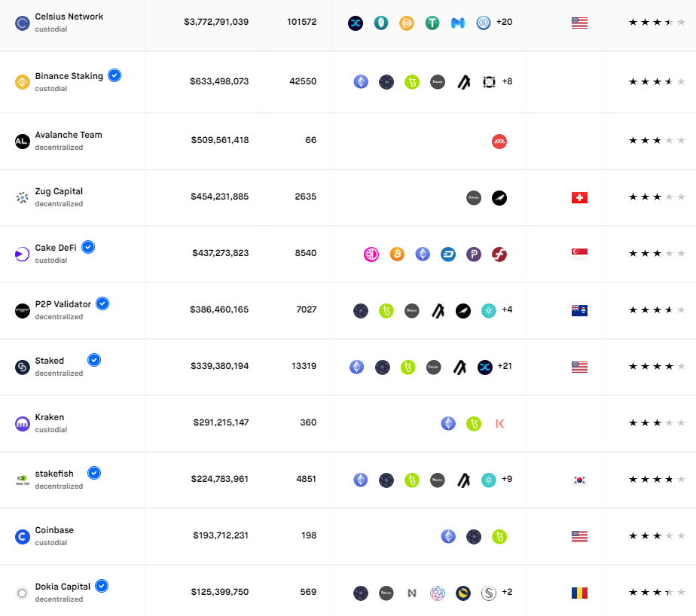The image size is (696, 616).
Task: Click the Singapore flag in Cake DeFi row
Action: (580, 254)
